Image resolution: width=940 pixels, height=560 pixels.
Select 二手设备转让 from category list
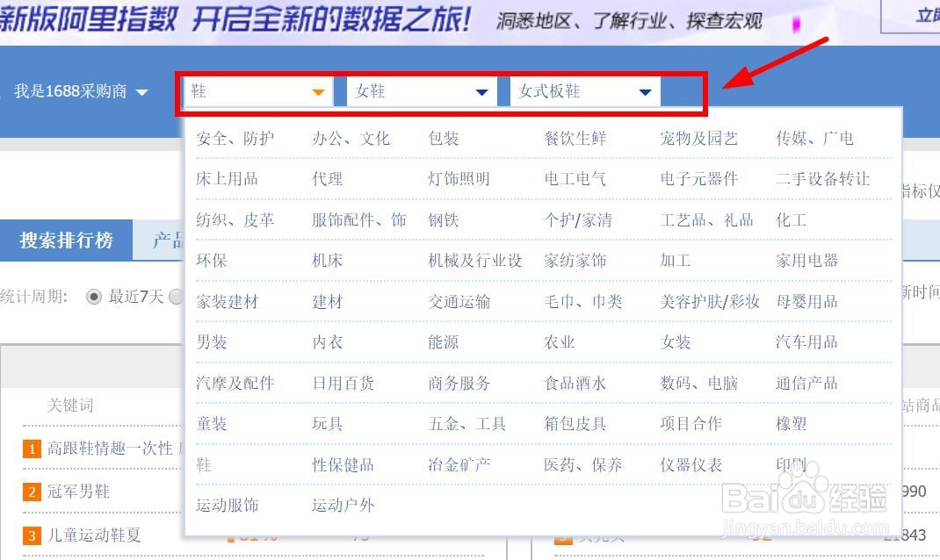point(822,179)
